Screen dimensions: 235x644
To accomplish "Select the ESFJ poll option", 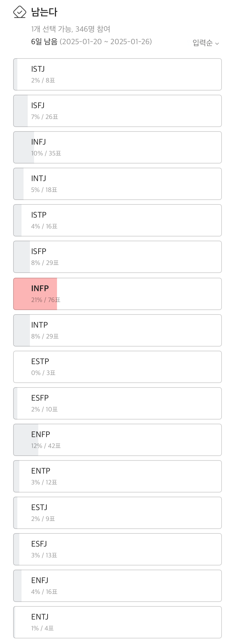I will tap(118, 549).
